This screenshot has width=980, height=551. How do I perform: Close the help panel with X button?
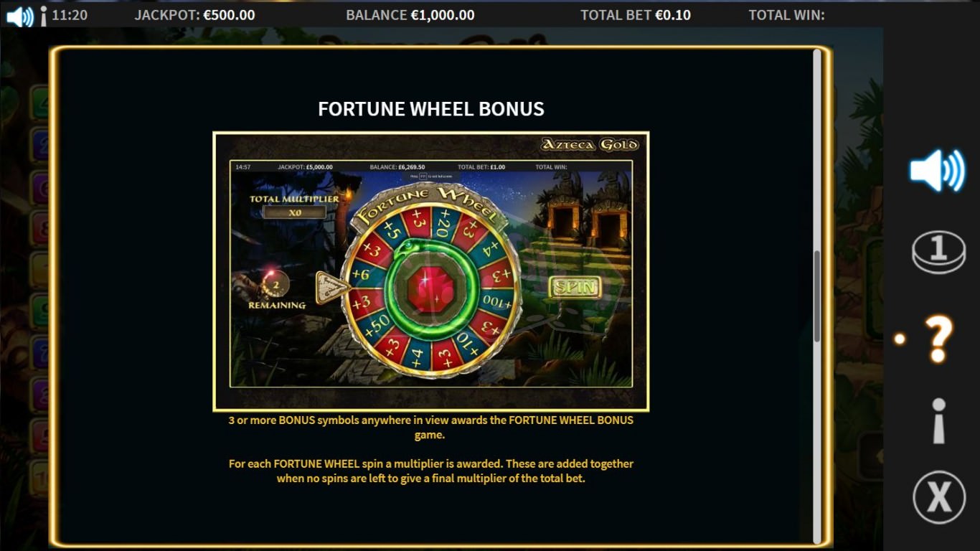click(939, 496)
